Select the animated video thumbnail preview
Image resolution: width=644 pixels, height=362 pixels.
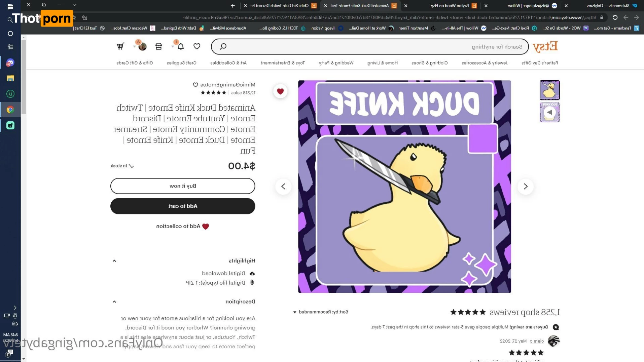pyautogui.click(x=549, y=112)
